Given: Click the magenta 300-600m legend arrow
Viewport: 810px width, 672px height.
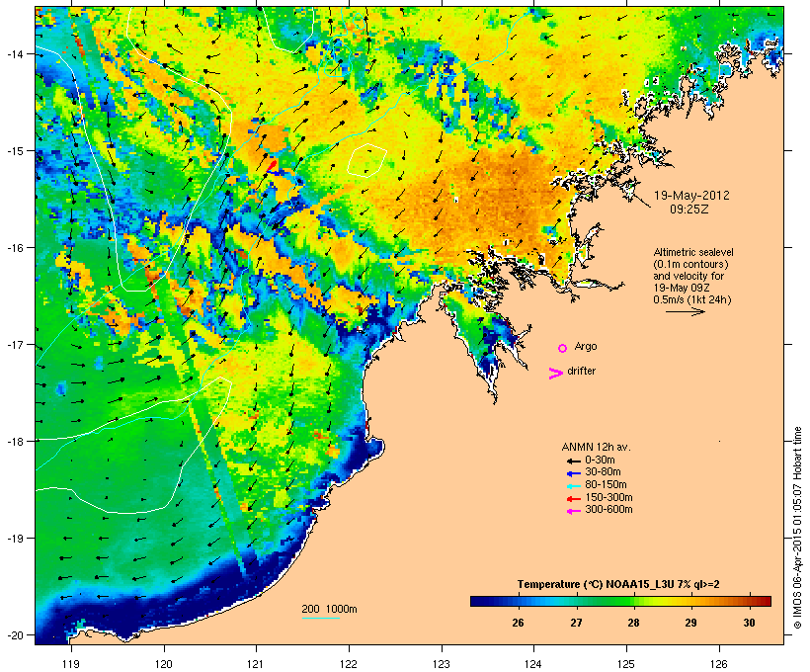Looking at the screenshot, I should (573, 511).
